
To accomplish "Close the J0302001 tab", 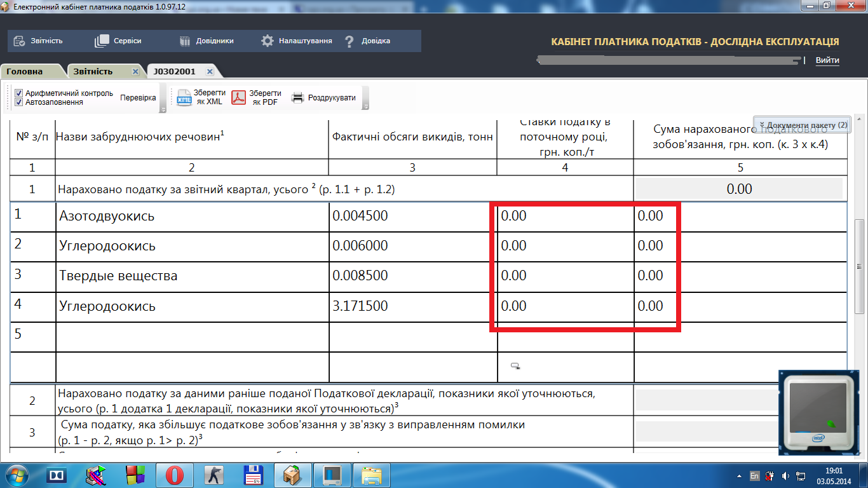I will pyautogui.click(x=210, y=72).
